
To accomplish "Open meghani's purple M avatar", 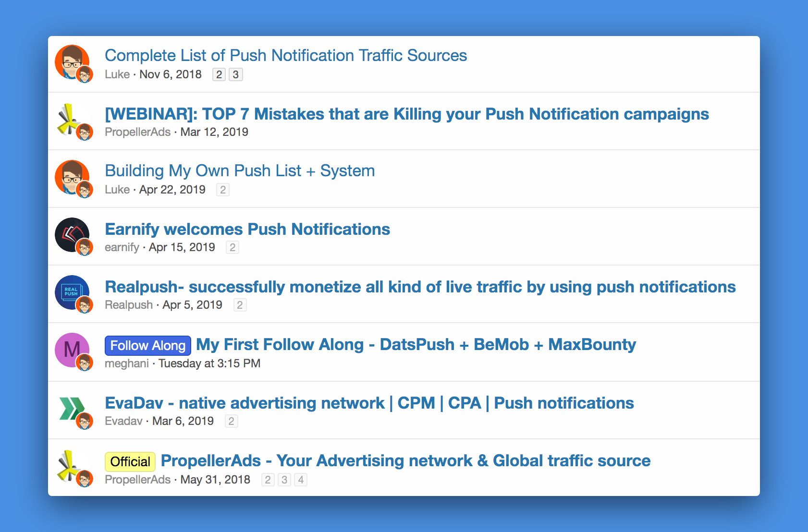I will 72,350.
